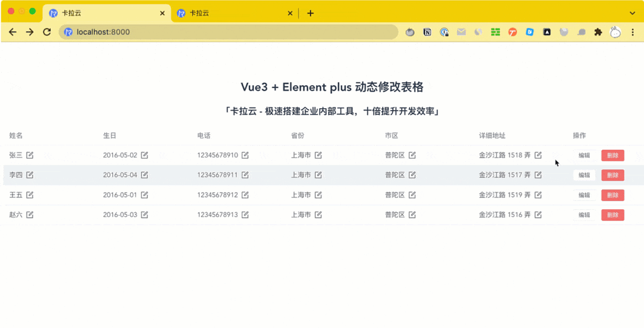Viewport: 644px width, 328px height.
Task: Open the Extensions puzzle piece menu
Action: [x=598, y=32]
